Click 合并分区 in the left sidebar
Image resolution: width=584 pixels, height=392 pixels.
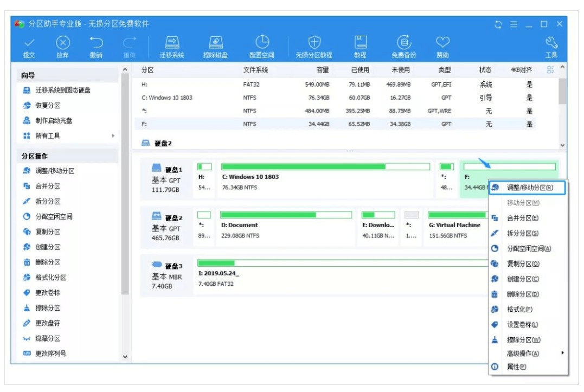[48, 186]
